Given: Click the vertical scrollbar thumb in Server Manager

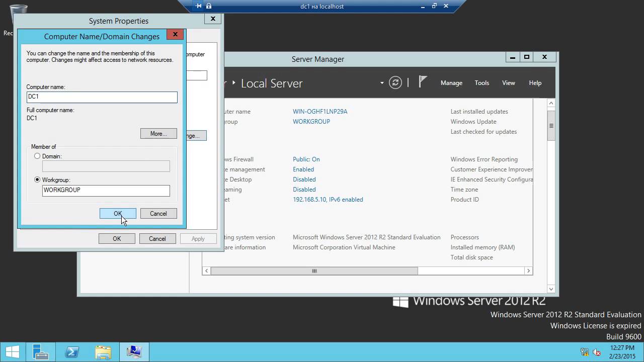Looking at the screenshot, I should pos(551,125).
